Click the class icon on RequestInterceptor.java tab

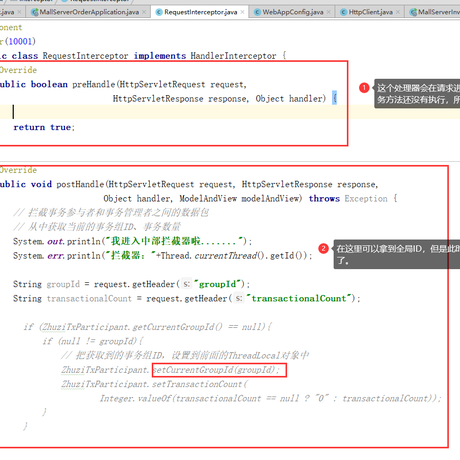(159, 12)
